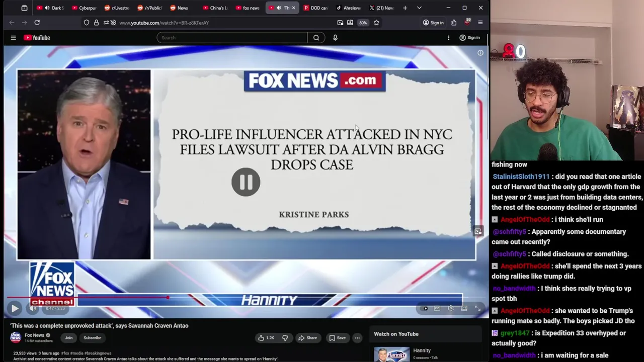644x362 pixels.
Task: Play the video with the player play button
Action: 15,308
